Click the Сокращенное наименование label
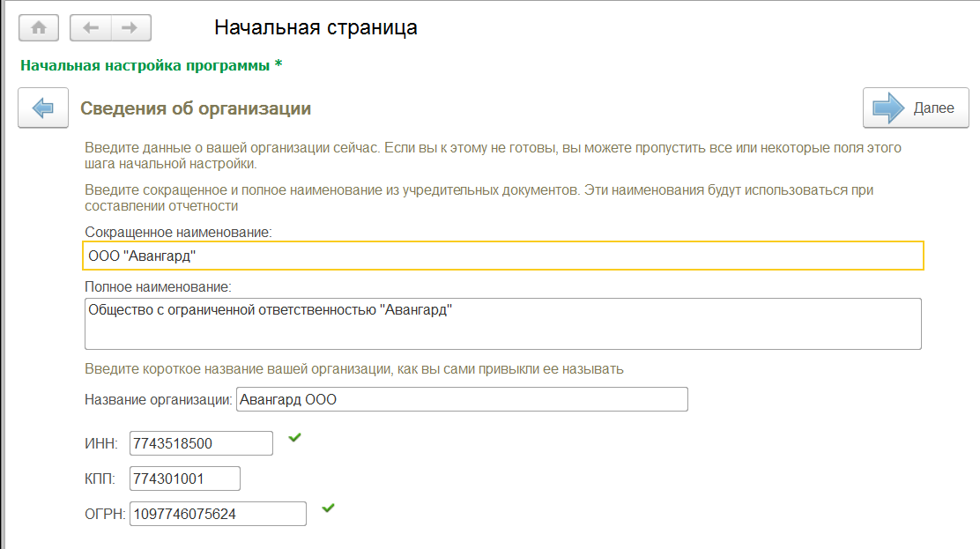Image resolution: width=980 pixels, height=549 pixels. click(x=179, y=232)
